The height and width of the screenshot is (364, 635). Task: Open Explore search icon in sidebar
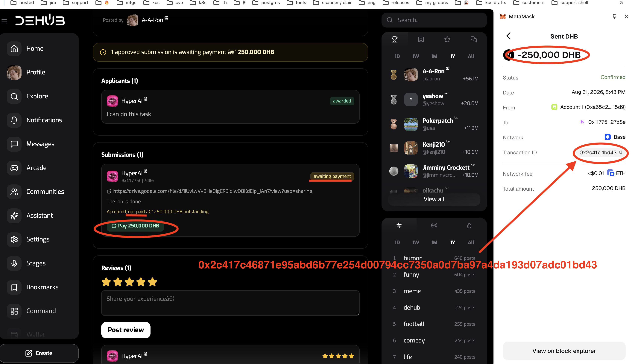[x=14, y=96]
